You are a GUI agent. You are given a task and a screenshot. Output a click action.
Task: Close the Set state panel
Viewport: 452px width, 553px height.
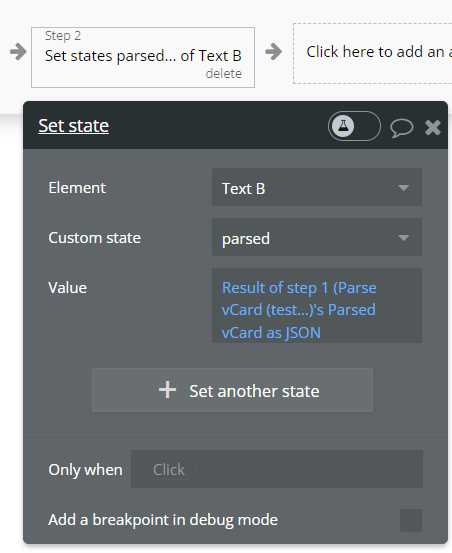coord(433,127)
